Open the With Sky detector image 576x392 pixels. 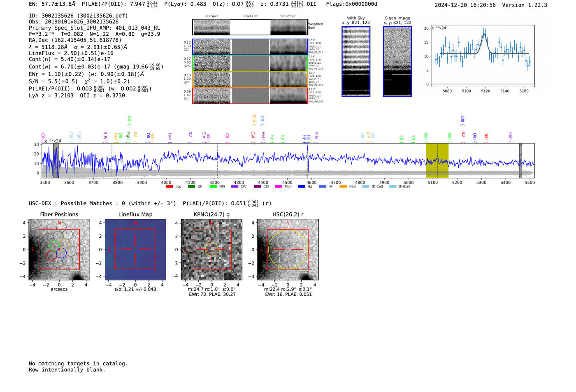pos(356,61)
